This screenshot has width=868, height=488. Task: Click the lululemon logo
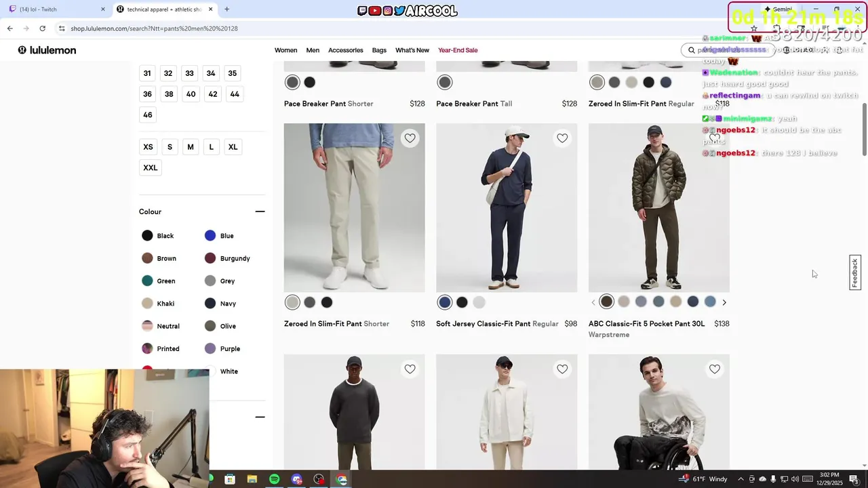click(47, 50)
